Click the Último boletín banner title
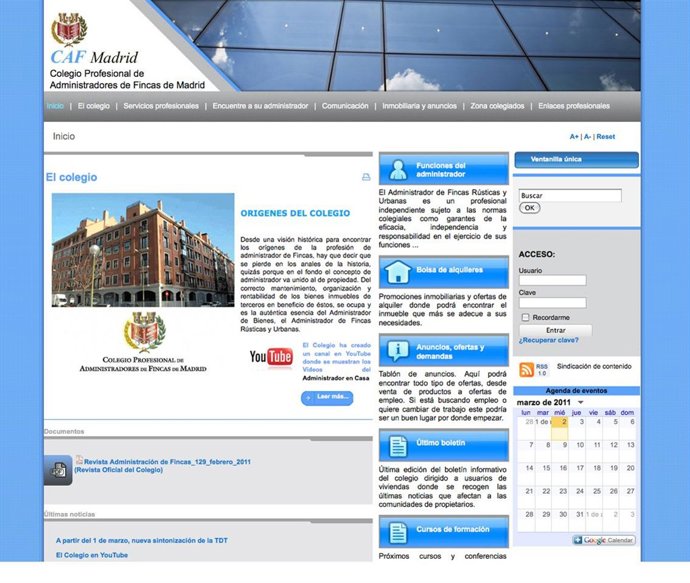Screen dimensions: 690x583 (x=440, y=443)
